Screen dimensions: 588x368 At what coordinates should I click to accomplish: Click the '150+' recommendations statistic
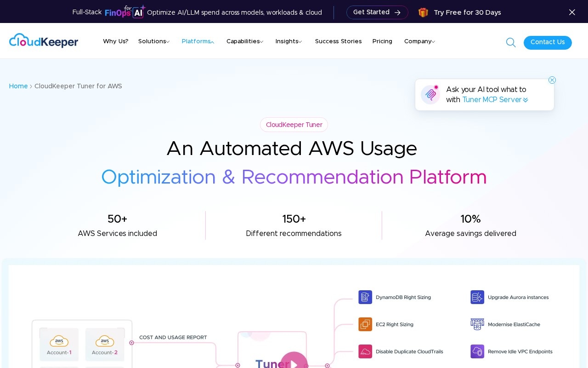click(x=294, y=219)
